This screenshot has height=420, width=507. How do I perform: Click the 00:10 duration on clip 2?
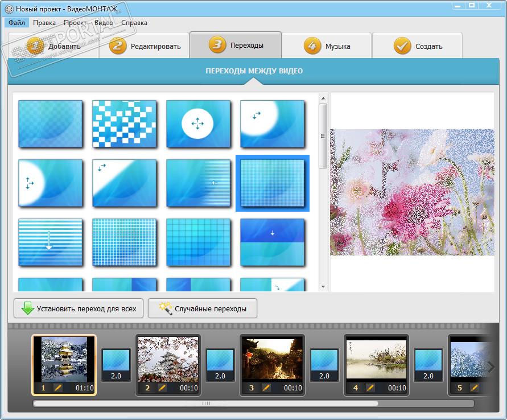pos(189,388)
